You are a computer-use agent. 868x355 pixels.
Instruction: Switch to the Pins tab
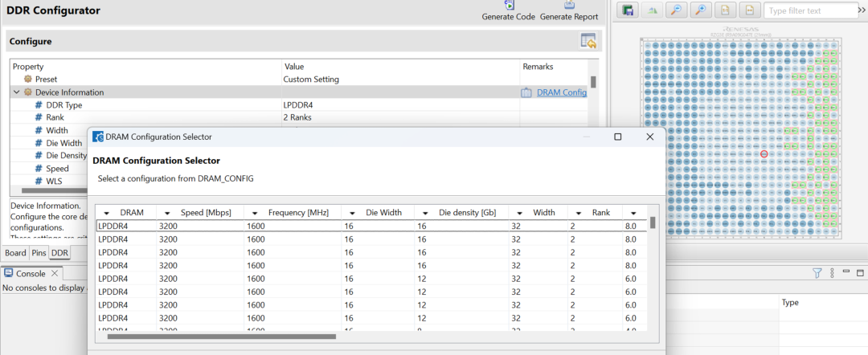click(x=39, y=253)
